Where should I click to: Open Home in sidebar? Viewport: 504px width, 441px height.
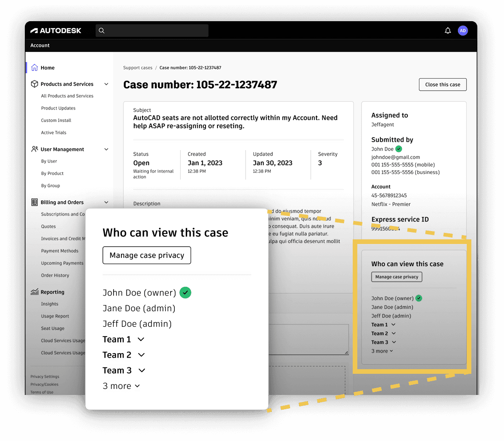click(x=47, y=68)
